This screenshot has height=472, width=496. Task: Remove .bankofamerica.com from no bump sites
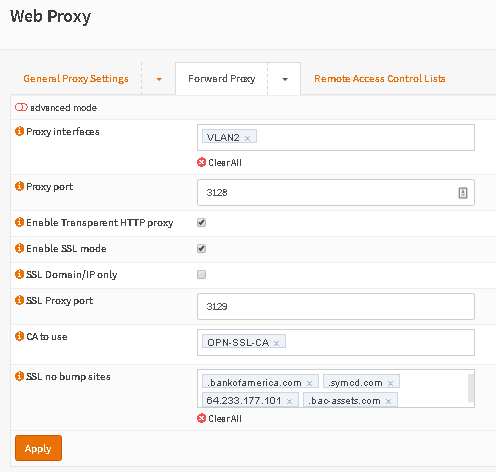click(x=309, y=383)
